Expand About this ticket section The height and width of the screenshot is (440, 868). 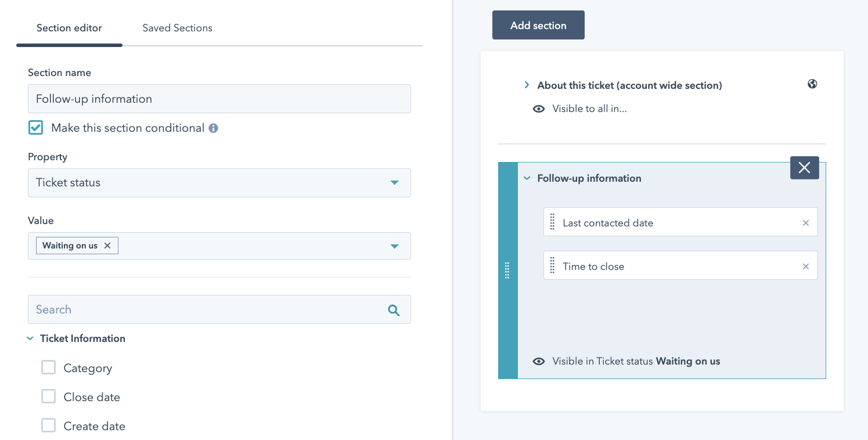527,85
